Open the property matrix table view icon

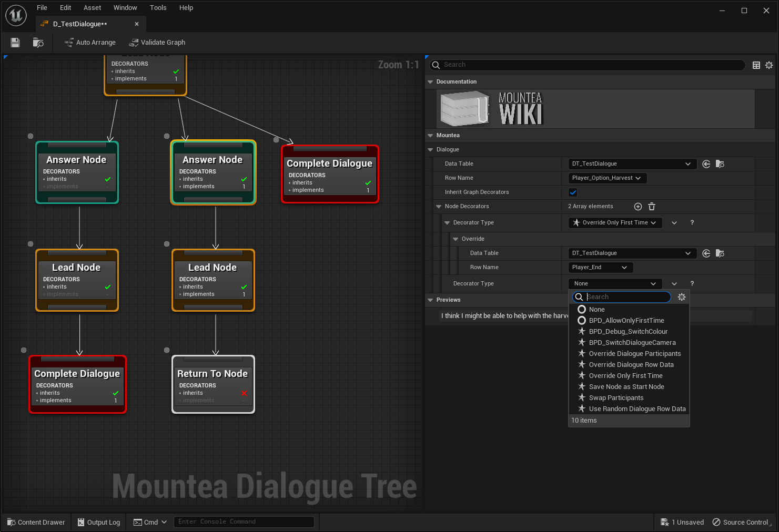(x=756, y=65)
